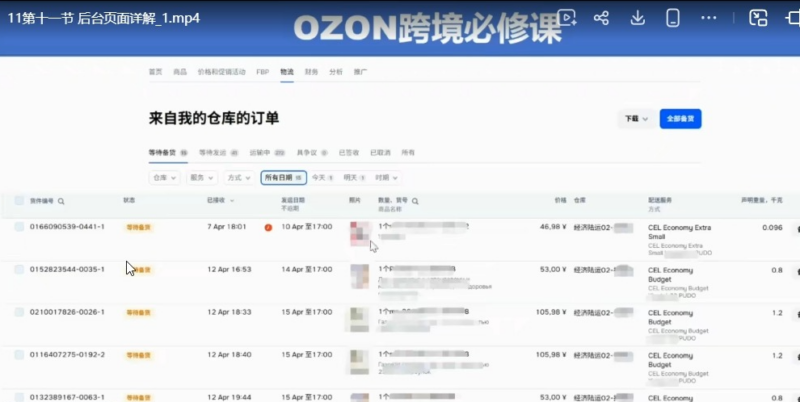Open product photo of order 0210017826-0026-1
Image resolution: width=800 pixels, height=402 pixels.
[360, 319]
